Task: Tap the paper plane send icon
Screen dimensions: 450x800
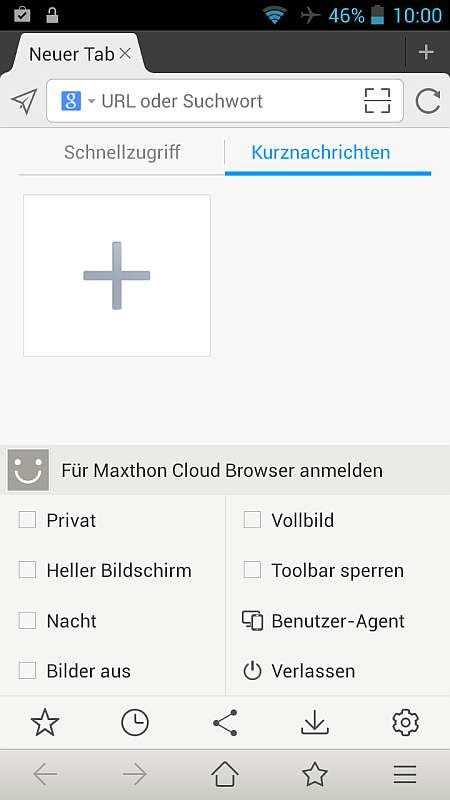Action: (24, 102)
